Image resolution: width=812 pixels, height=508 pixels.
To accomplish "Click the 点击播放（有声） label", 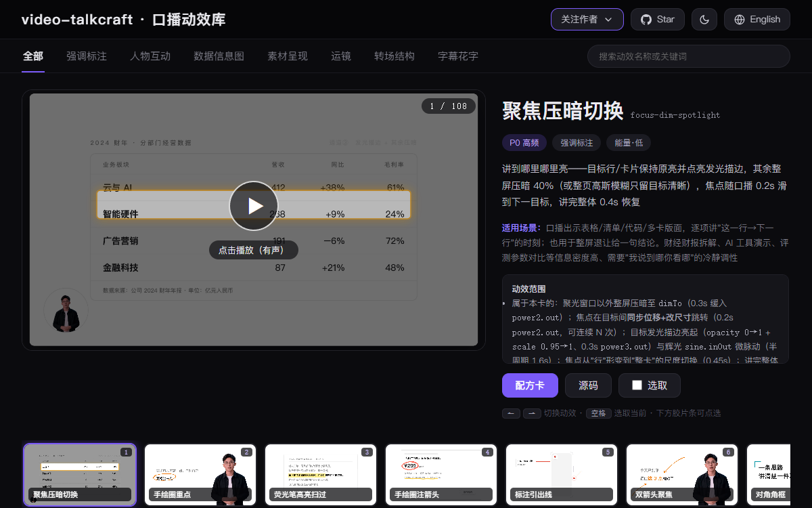I will point(254,250).
